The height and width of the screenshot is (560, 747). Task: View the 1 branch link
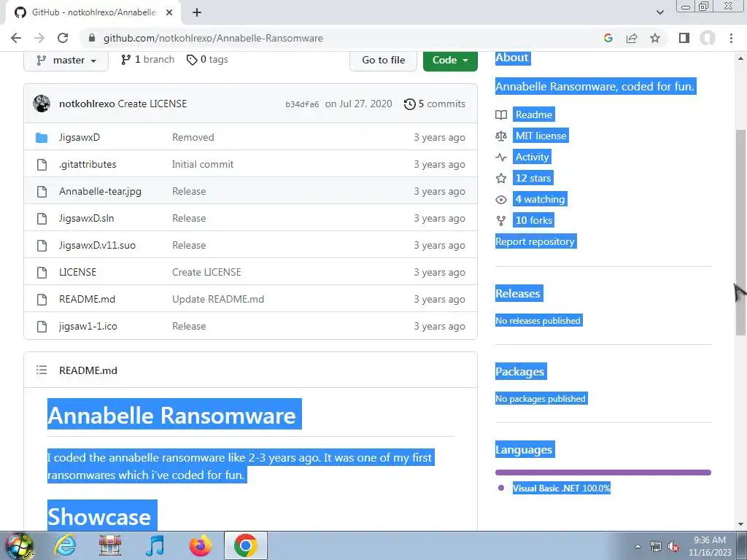(x=147, y=60)
